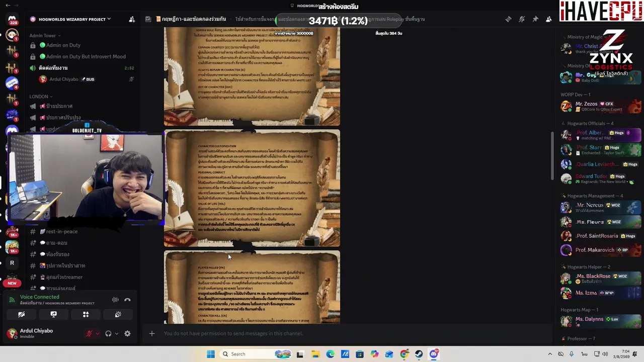Click the disabled message input box
The image size is (644, 362).
coord(347,333)
